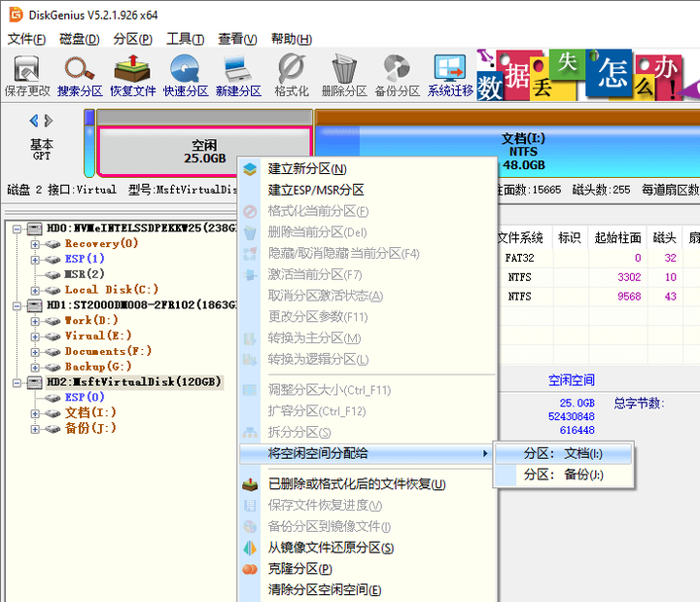Allocate free space to 分区: 文档(I:)

tap(563, 454)
